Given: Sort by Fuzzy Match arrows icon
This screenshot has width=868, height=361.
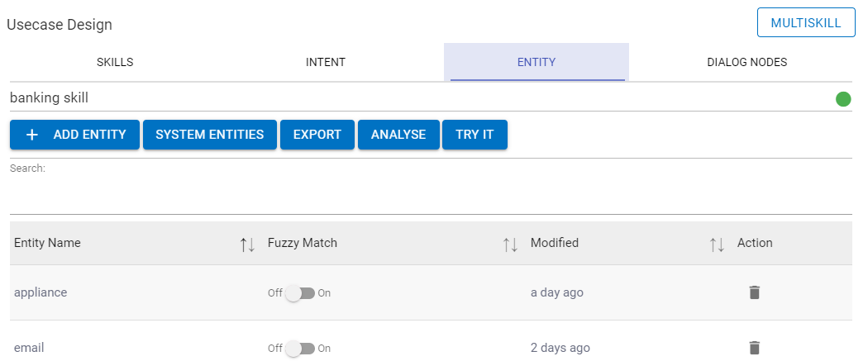Looking at the screenshot, I should pyautogui.click(x=510, y=244).
